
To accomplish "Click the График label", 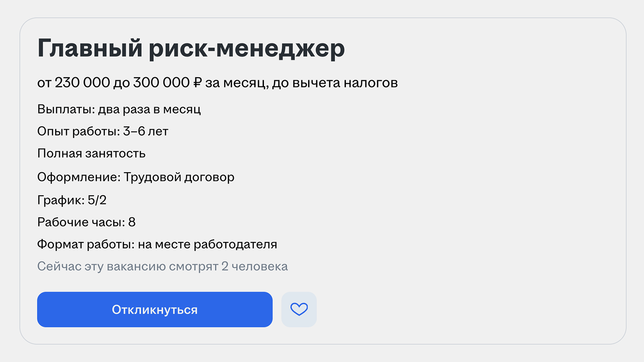I will point(61,200).
